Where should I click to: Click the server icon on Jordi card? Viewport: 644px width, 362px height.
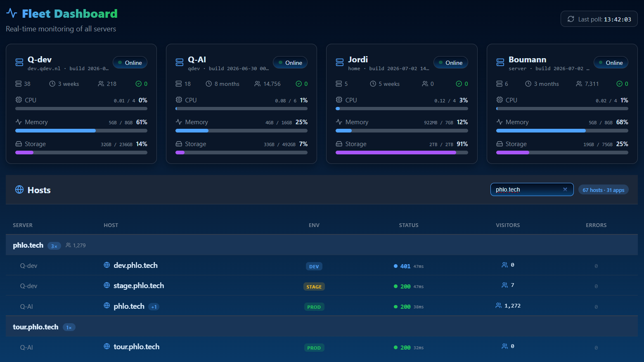[x=340, y=62]
